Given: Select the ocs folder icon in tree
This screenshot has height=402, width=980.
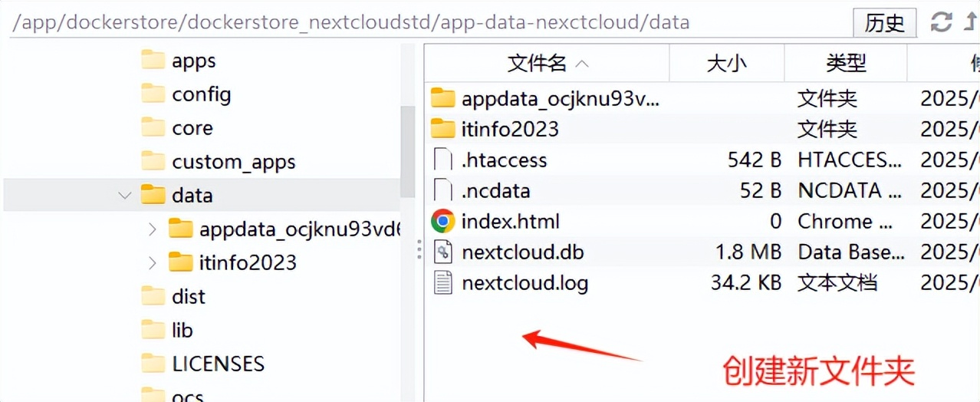Looking at the screenshot, I should coord(153,395).
